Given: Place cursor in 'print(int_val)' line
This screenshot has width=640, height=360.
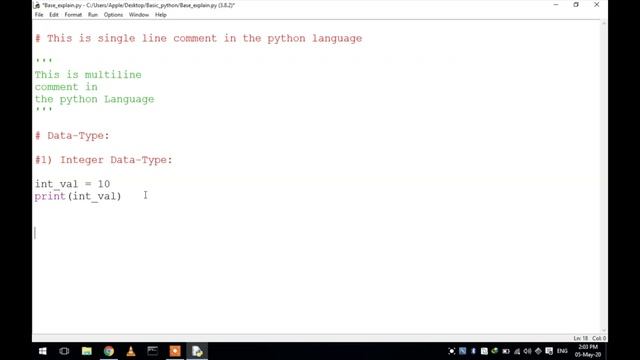Looking at the screenshot, I should point(78,196).
